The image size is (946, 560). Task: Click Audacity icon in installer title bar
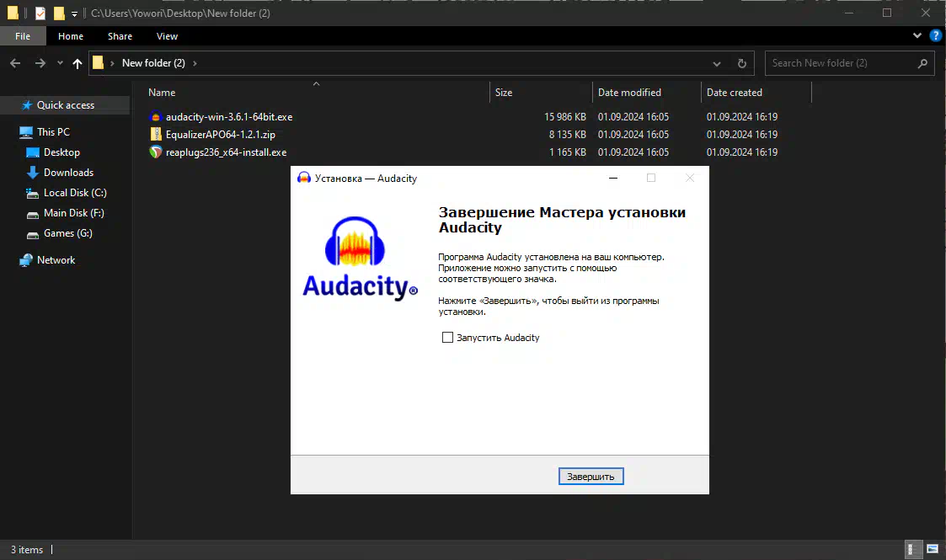click(x=304, y=178)
